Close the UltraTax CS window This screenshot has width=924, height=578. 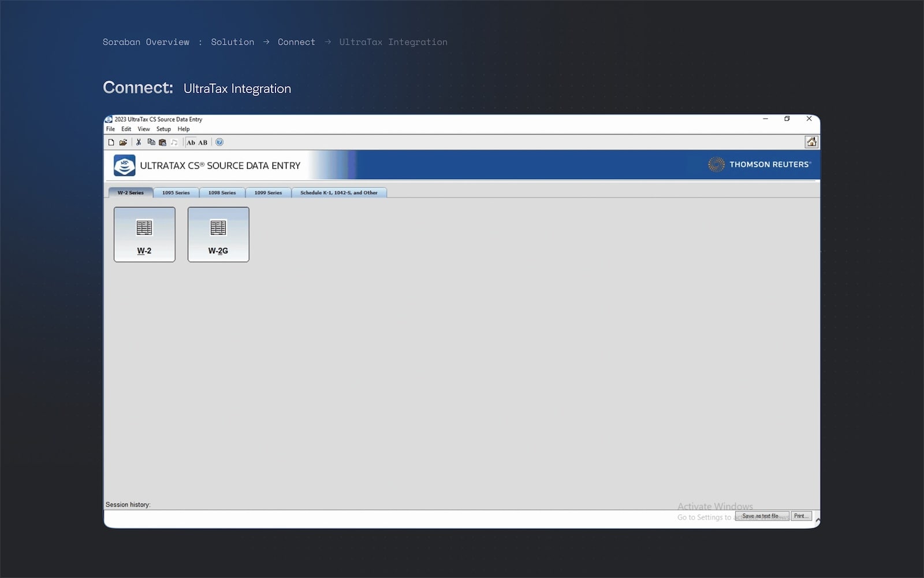[x=809, y=119]
